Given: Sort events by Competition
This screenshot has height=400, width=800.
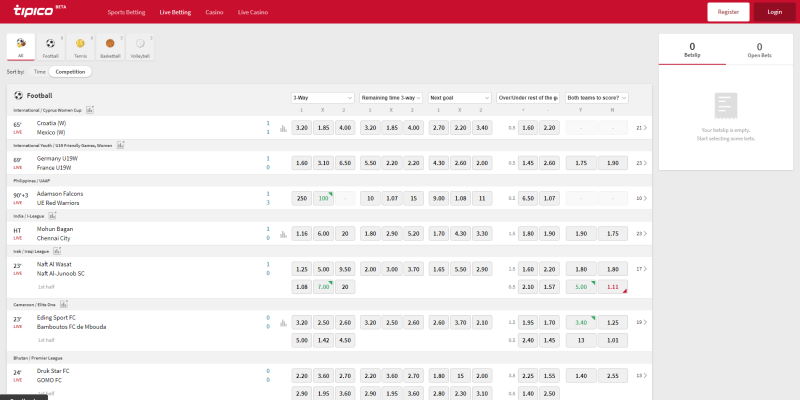Looking at the screenshot, I should [x=70, y=72].
